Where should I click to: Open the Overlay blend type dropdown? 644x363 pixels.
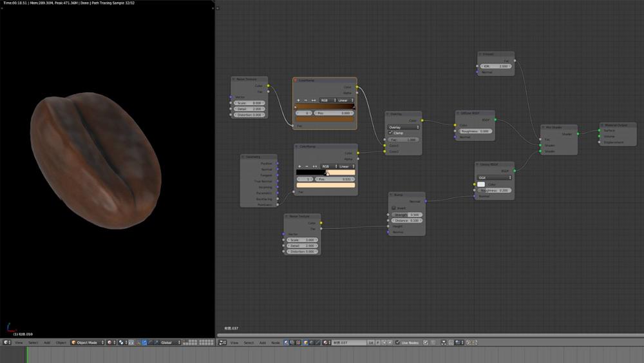pyautogui.click(x=403, y=127)
